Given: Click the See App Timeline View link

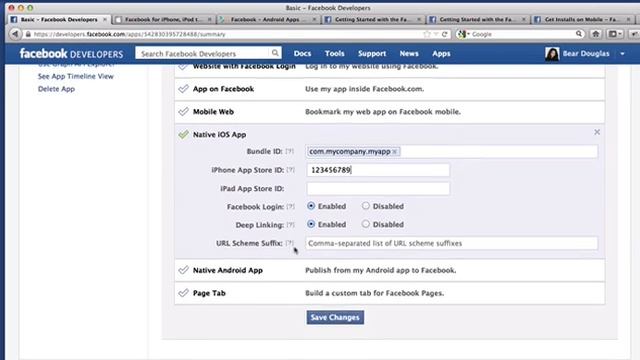Looking at the screenshot, I should pyautogui.click(x=76, y=76).
